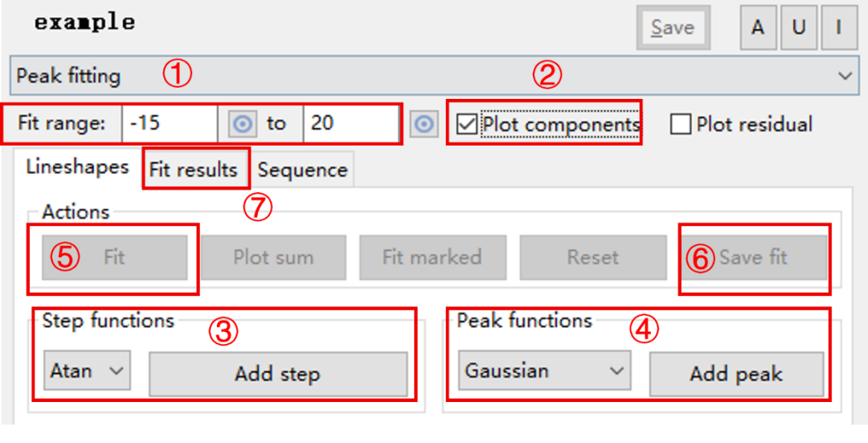The height and width of the screenshot is (443, 868).
Task: Click the Fit button under Actions
Action: point(115,257)
